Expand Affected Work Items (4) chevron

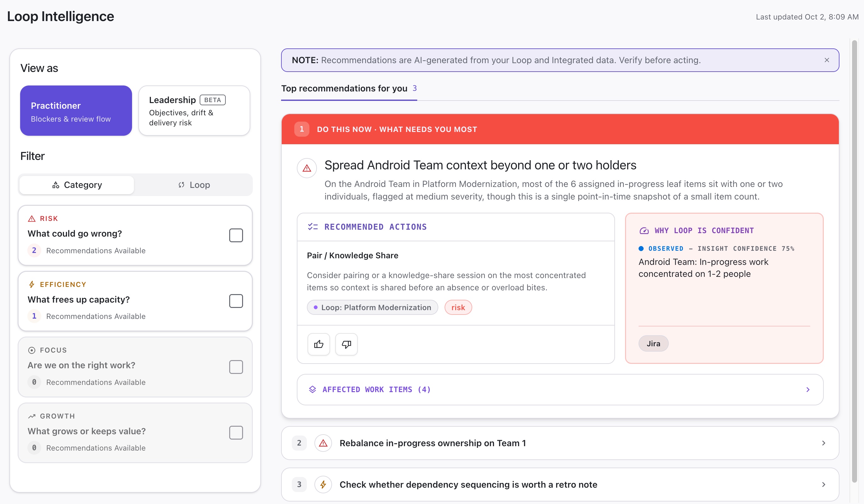pos(808,390)
